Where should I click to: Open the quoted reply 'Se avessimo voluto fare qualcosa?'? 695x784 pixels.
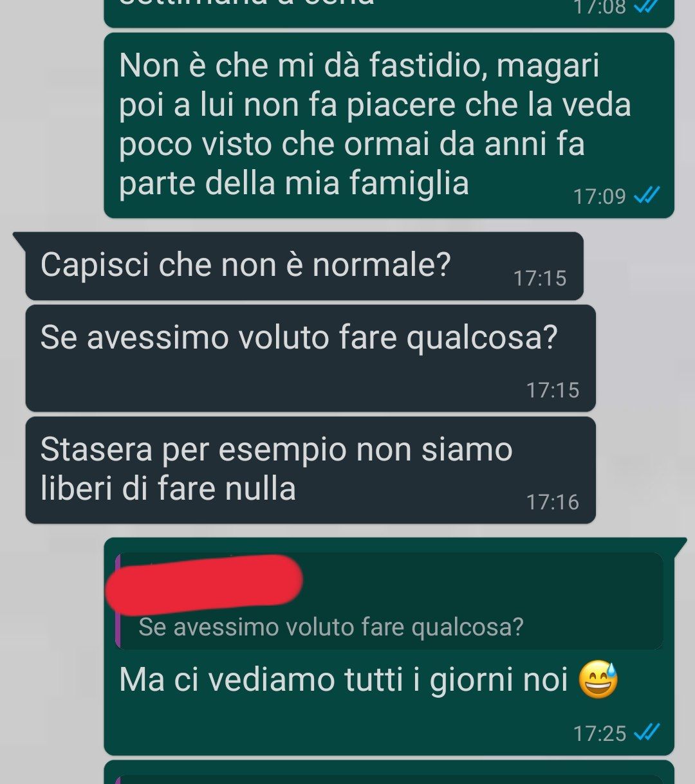(x=389, y=601)
